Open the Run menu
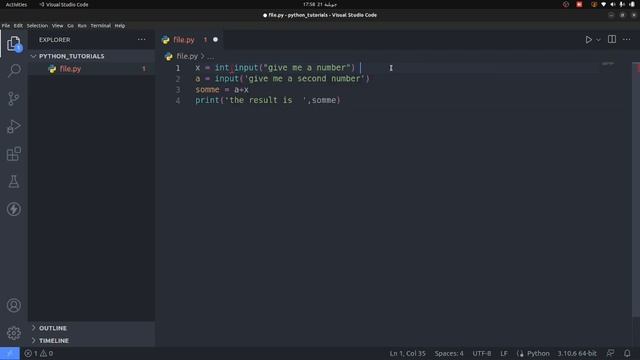 pos(82,25)
